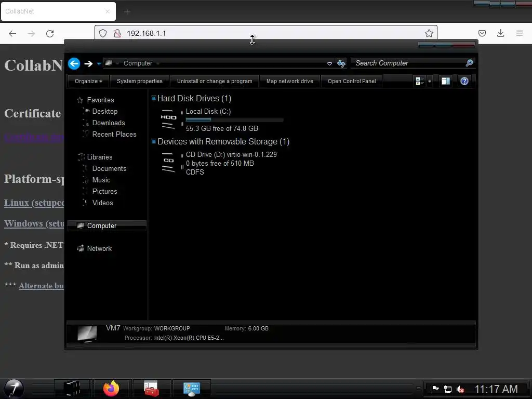Select Documents library
This screenshot has width=532, height=399.
[109, 169]
